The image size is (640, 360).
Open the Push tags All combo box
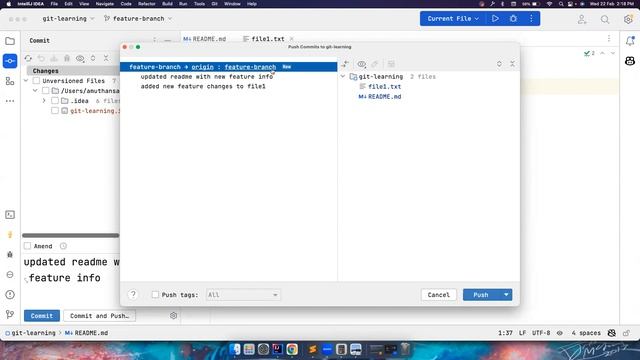243,295
